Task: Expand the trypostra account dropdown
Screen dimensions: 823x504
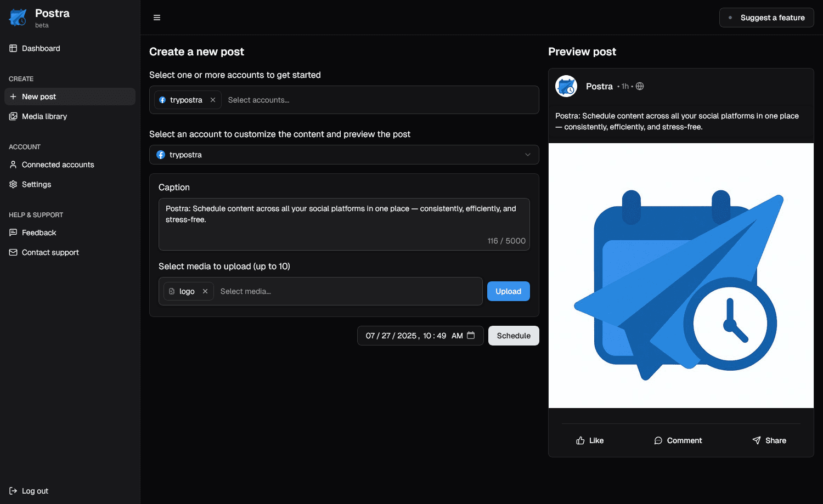Action: 344,155
